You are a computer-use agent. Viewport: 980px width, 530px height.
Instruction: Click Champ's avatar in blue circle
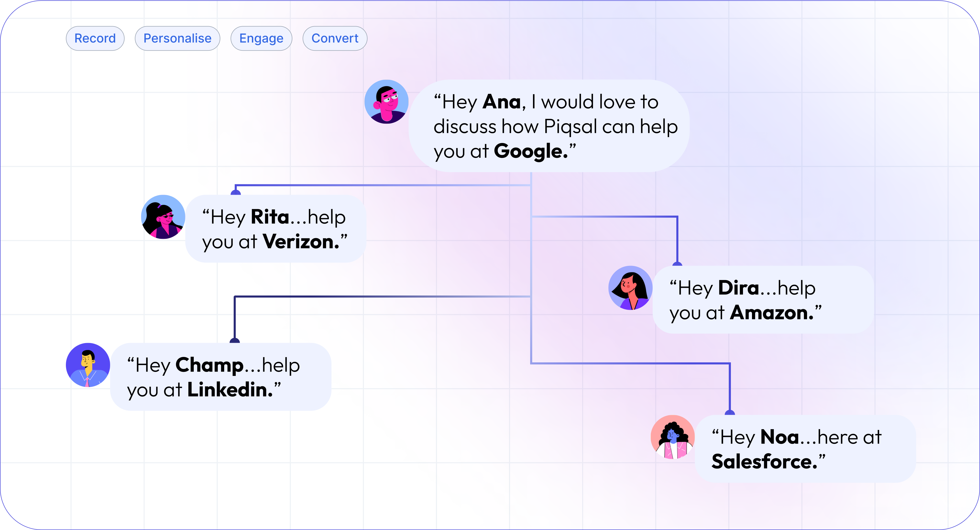[88, 365]
